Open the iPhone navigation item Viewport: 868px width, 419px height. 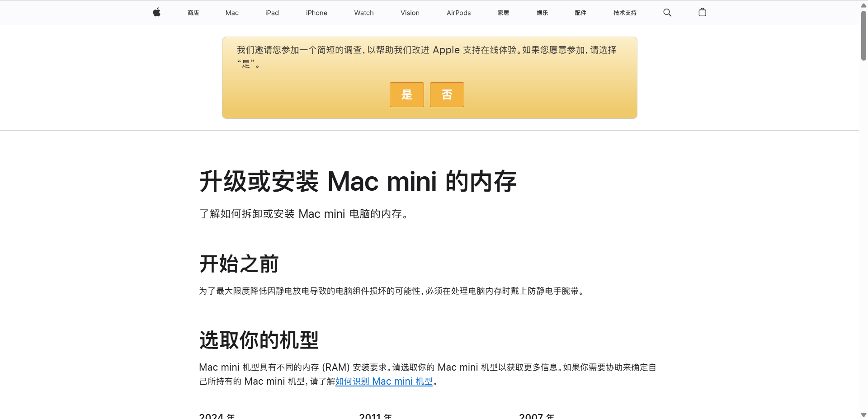coord(316,13)
